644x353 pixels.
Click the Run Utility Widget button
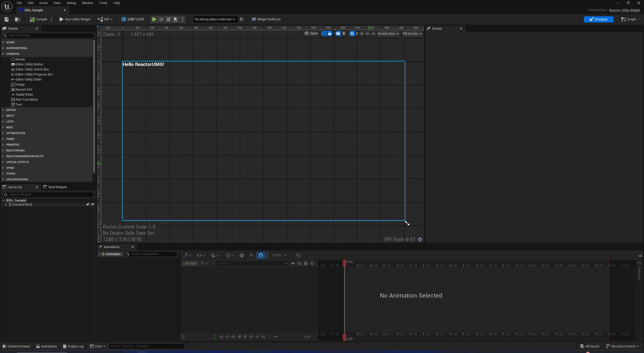[x=75, y=19]
